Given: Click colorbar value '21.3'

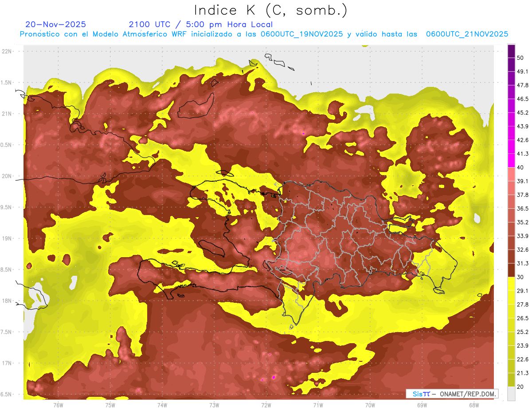Looking at the screenshot, I should [x=523, y=373].
